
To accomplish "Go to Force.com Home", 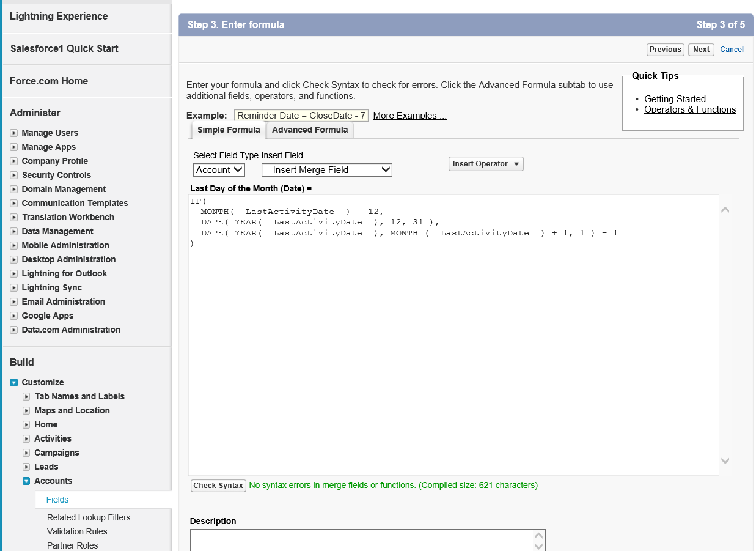I will click(49, 81).
